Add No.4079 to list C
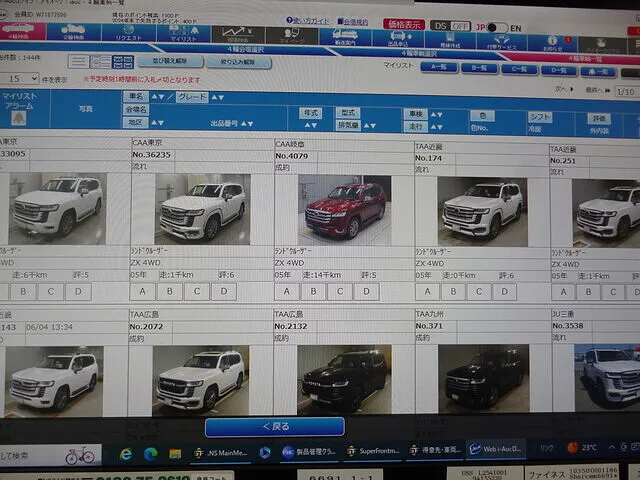Screen dimensions: 640x480 [340, 291]
